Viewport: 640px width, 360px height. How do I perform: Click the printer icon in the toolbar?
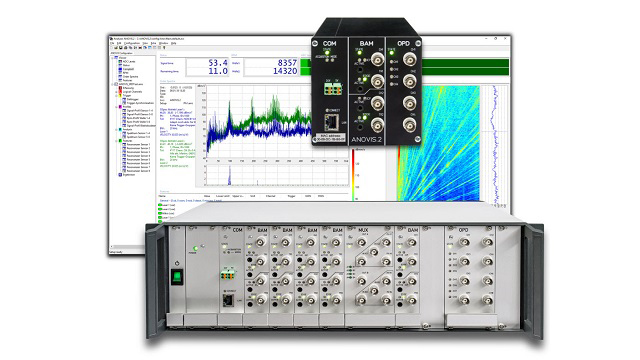point(126,48)
